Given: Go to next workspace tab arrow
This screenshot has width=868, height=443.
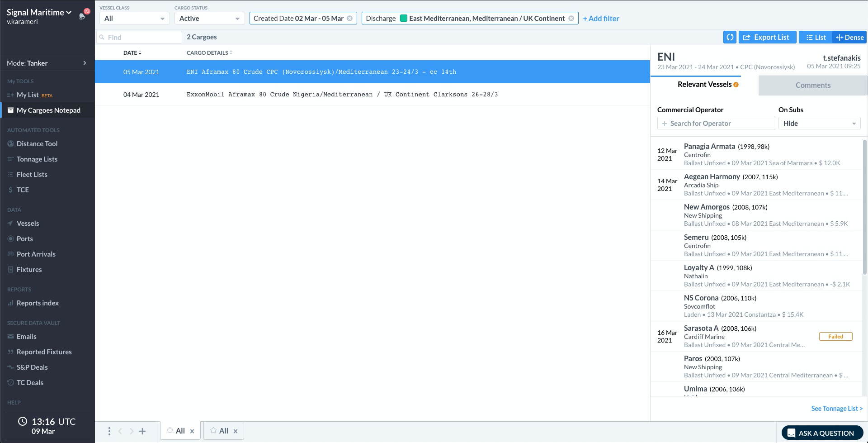Looking at the screenshot, I should point(132,431).
